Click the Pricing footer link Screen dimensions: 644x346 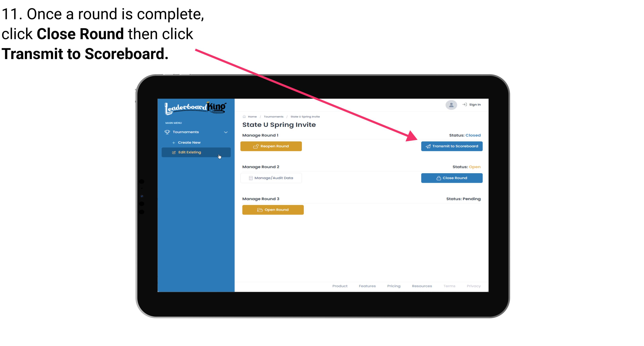[x=393, y=286]
